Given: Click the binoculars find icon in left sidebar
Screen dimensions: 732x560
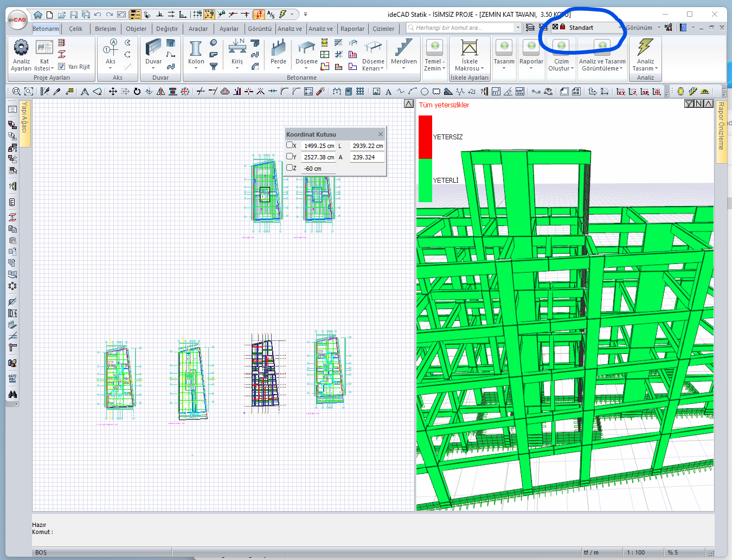Looking at the screenshot, I should pyautogui.click(x=12, y=394).
